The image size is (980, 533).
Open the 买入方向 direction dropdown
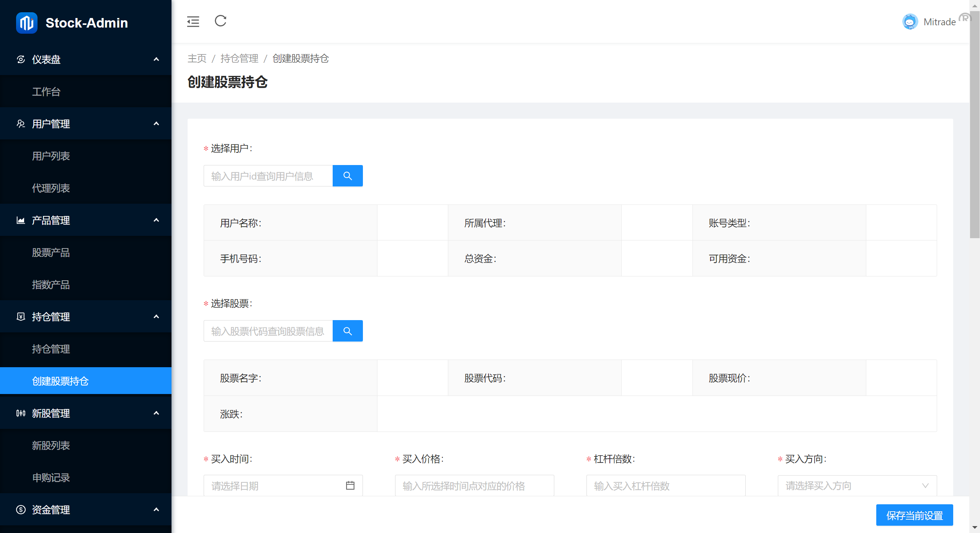857,486
